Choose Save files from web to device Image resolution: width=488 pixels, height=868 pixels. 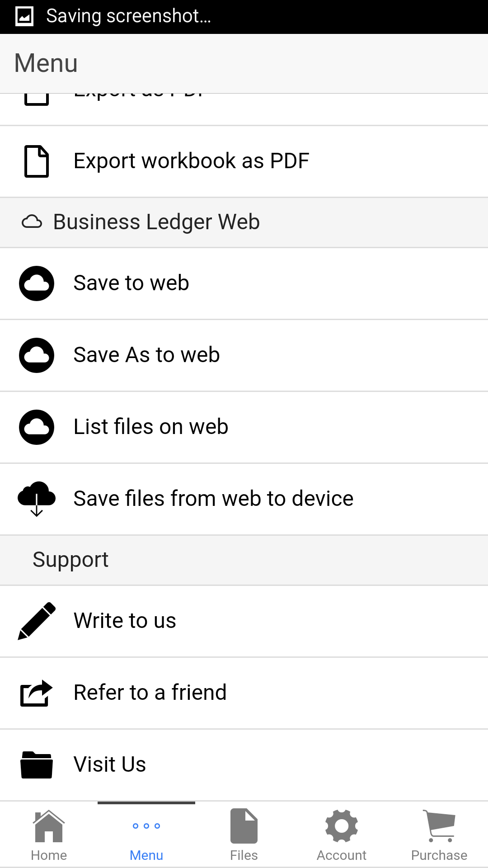213,498
